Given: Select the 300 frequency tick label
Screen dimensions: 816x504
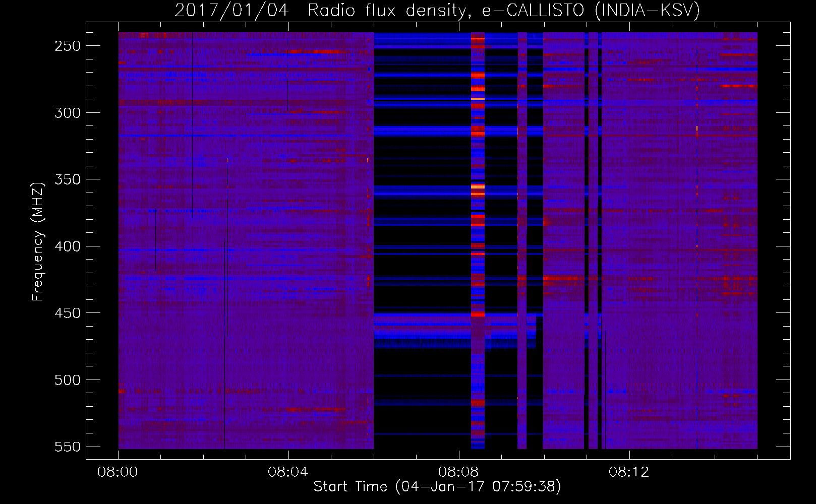Looking at the screenshot, I should 68,113.
